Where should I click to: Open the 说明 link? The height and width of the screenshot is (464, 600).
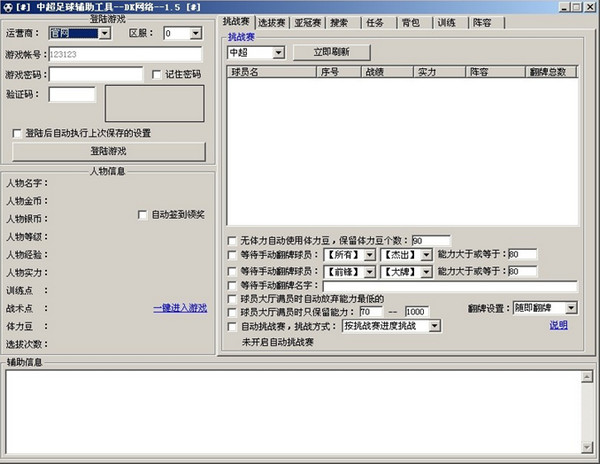(559, 325)
